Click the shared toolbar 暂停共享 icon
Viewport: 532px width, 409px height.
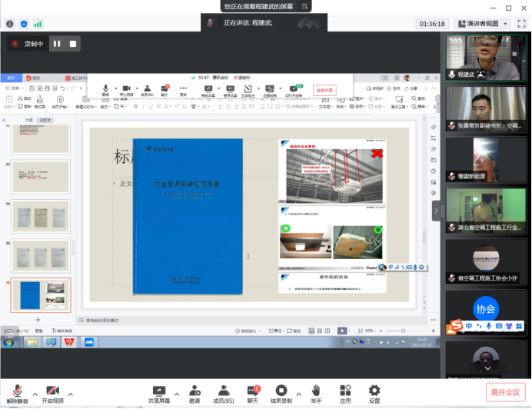[230, 91]
